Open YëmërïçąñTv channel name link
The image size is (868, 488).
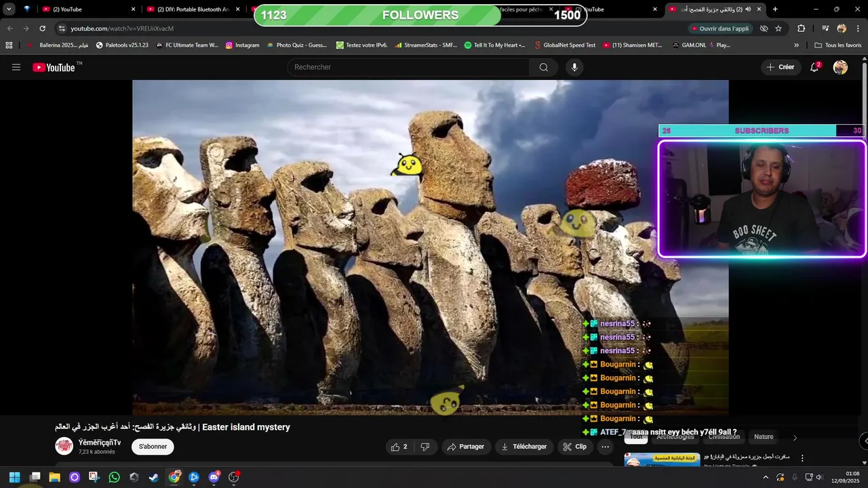click(100, 443)
